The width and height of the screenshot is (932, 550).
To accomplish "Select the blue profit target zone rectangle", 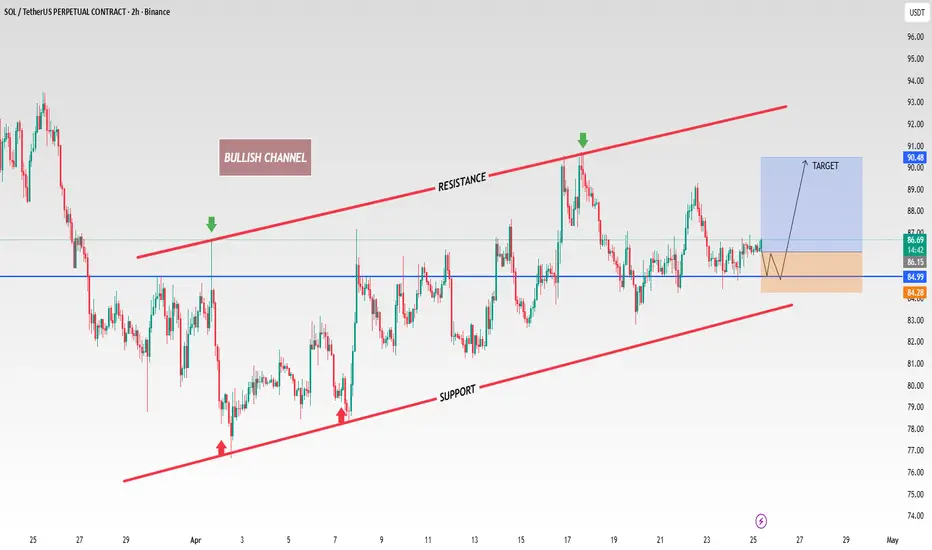I will coord(811,205).
